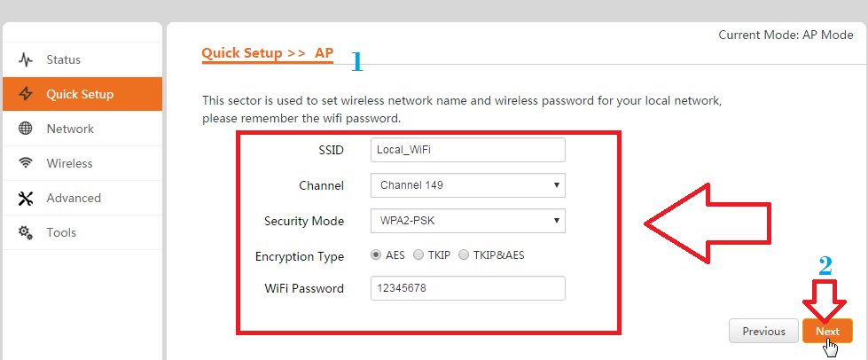Click the Tools gears icon
Viewport: 868px width, 360px height.
[26, 232]
